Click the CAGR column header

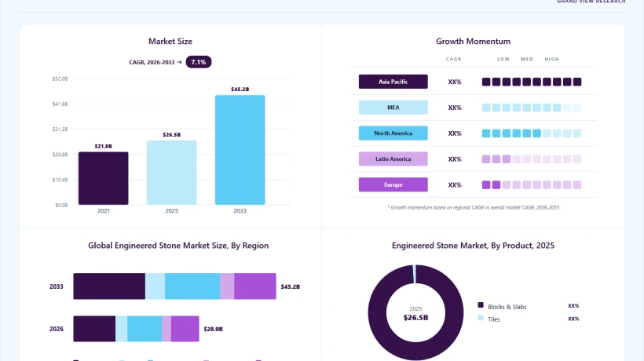tap(454, 59)
